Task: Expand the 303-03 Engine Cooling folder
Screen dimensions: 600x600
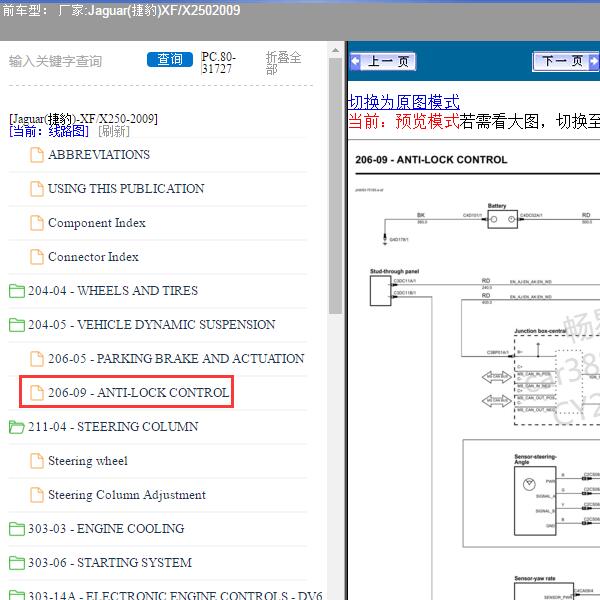Action: 16,529
